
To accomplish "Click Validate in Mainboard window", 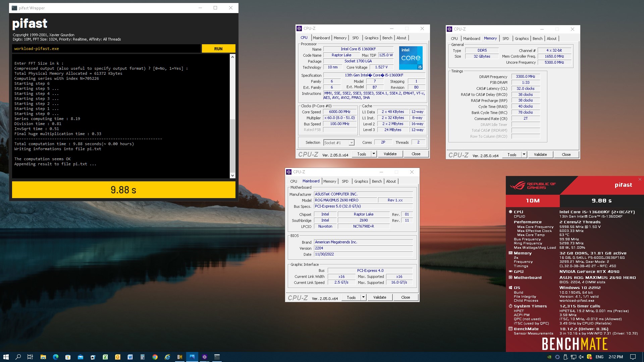I will [380, 297].
